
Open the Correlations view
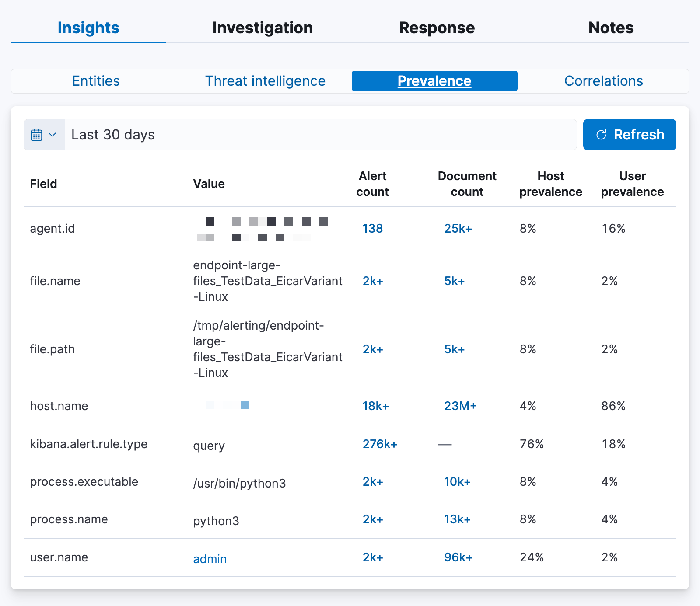[603, 81]
